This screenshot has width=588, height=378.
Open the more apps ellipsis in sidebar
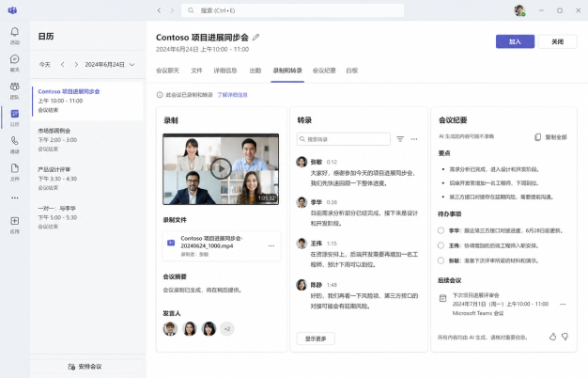[15, 197]
